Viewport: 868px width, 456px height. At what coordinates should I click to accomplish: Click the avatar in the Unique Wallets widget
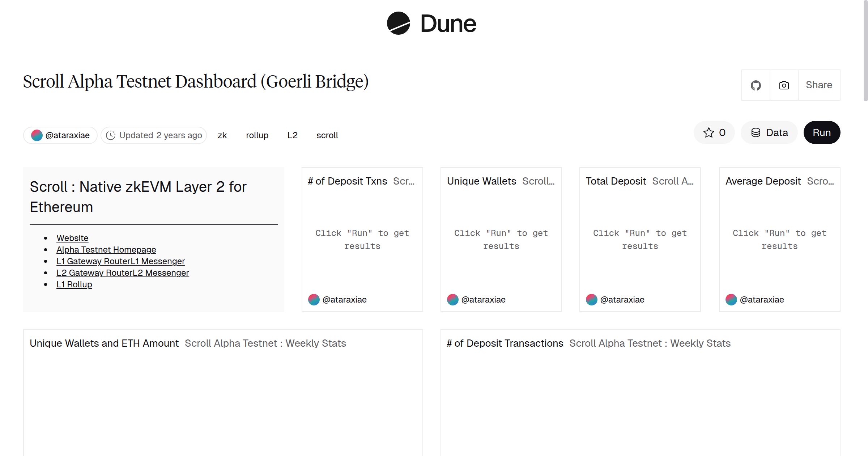point(452,300)
